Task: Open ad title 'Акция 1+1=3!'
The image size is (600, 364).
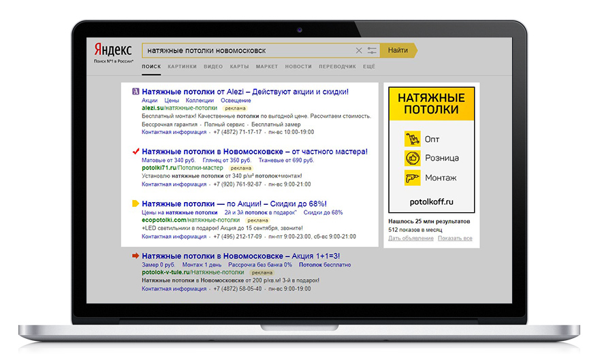Action: [x=240, y=257]
